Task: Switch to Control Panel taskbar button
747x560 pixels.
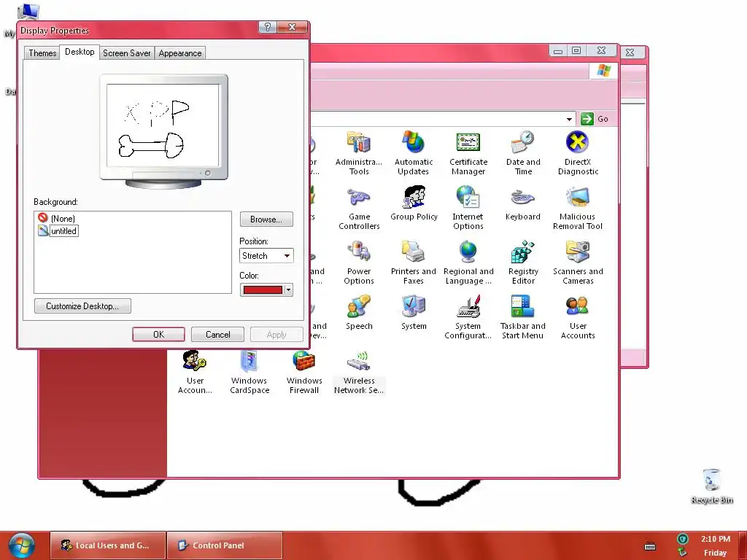Action: click(x=225, y=545)
